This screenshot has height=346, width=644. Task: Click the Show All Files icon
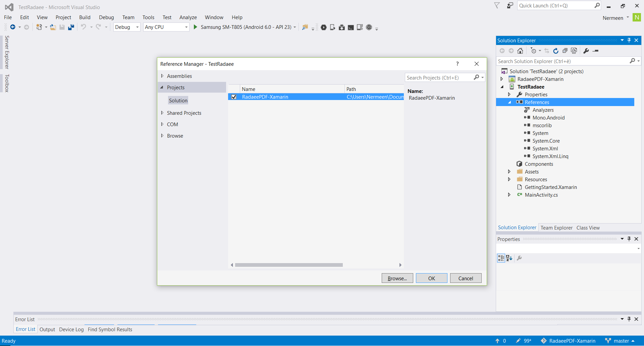pos(574,51)
